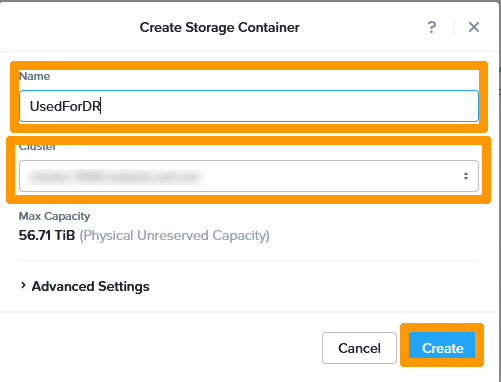Click the Cluster field label
Screen dimensions: 501x382
click(x=37, y=147)
